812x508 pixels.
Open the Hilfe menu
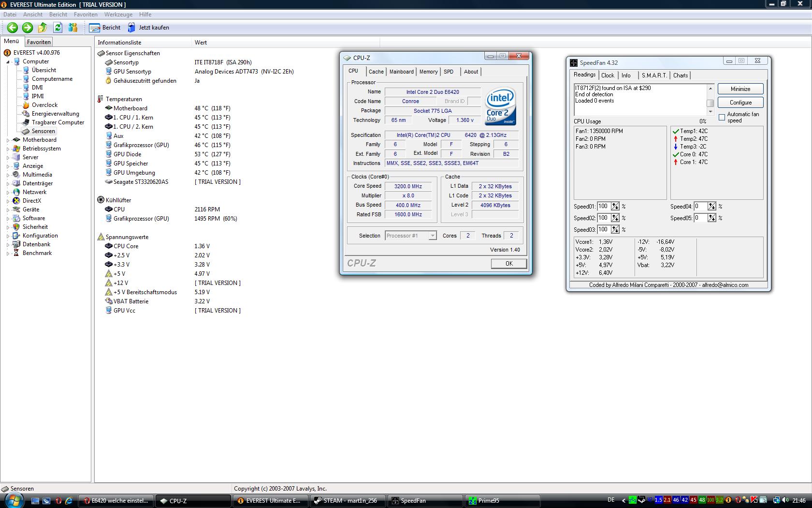tap(145, 15)
